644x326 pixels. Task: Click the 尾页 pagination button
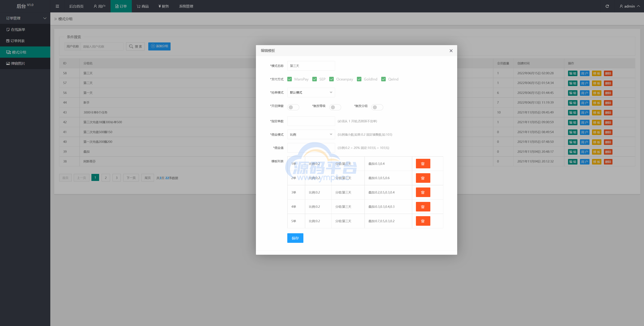pos(148,178)
